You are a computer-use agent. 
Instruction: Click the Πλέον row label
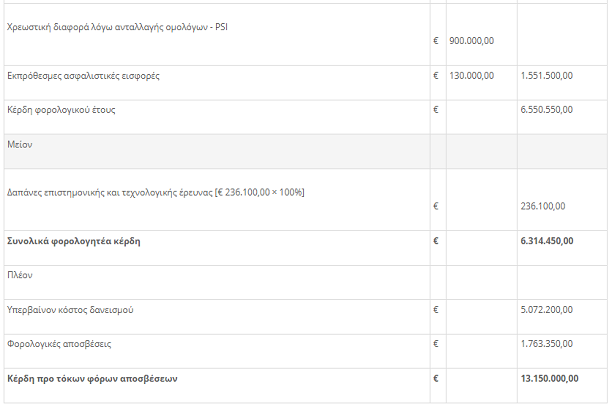click(x=20, y=275)
